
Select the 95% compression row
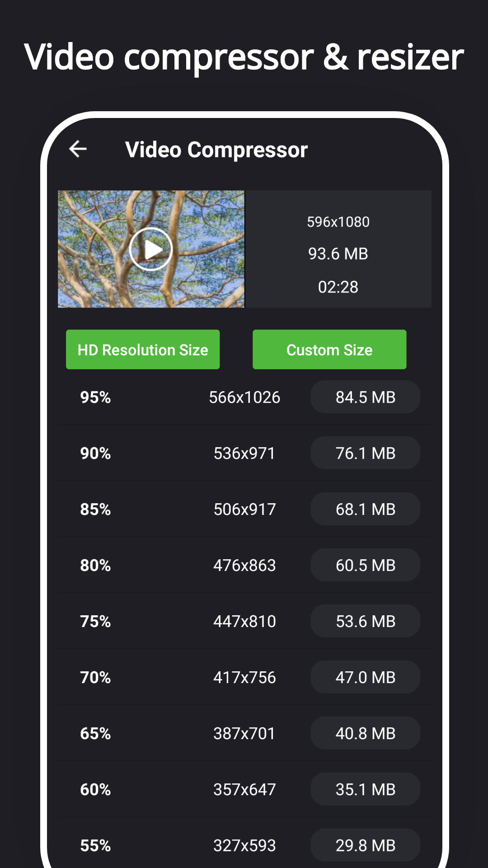[95, 397]
